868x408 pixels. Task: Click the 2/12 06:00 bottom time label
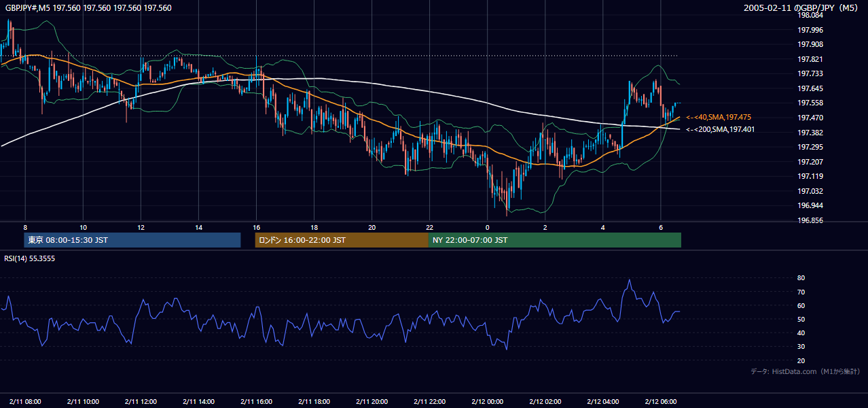click(660, 402)
